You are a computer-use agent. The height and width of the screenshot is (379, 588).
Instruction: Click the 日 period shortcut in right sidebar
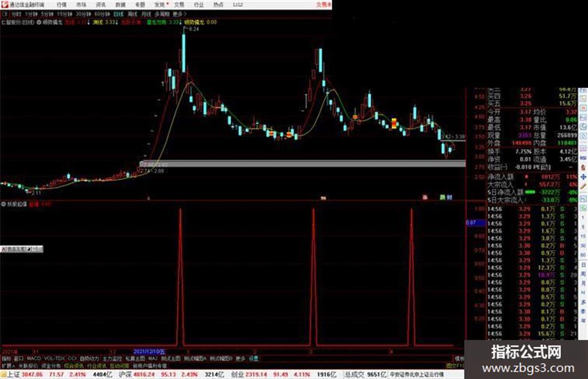tap(583, 265)
